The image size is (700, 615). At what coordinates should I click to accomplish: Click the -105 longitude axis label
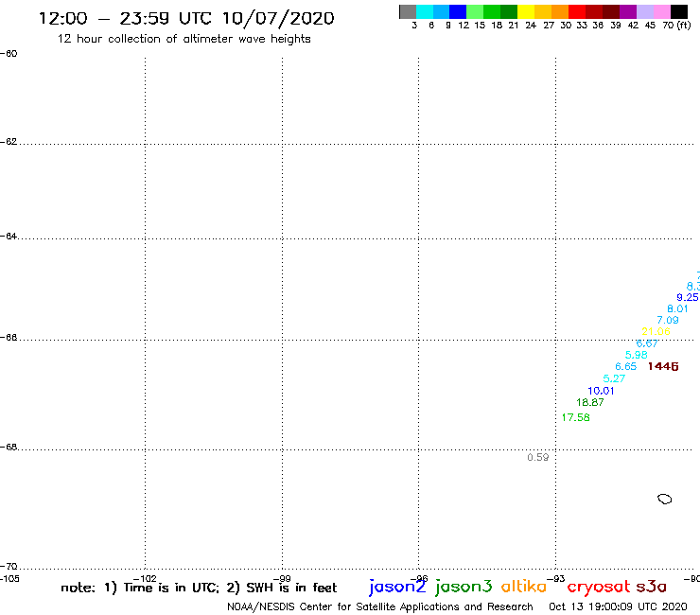[9, 578]
